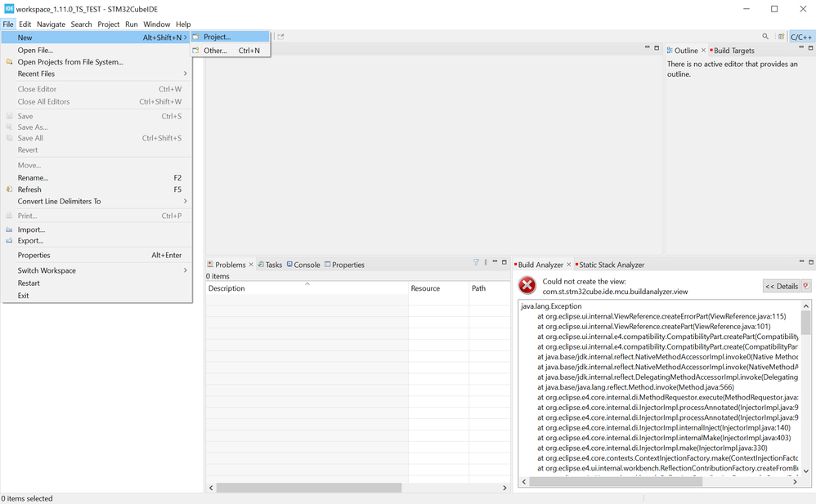Open the Window menu

tap(157, 24)
